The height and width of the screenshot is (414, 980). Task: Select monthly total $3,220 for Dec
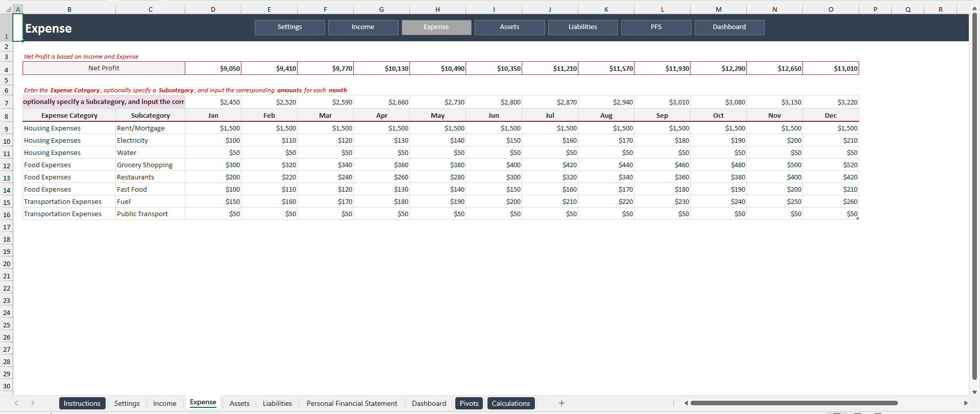click(x=830, y=102)
